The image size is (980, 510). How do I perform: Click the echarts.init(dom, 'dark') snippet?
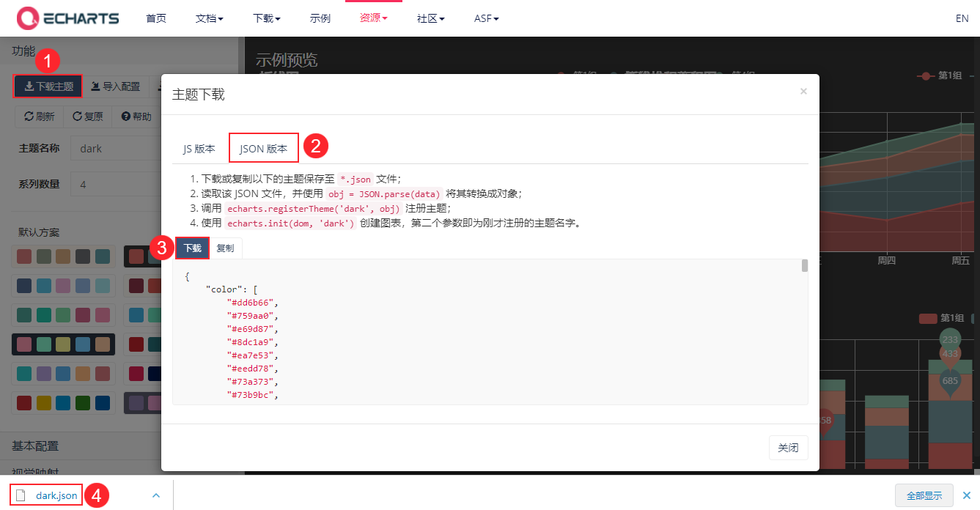click(291, 223)
